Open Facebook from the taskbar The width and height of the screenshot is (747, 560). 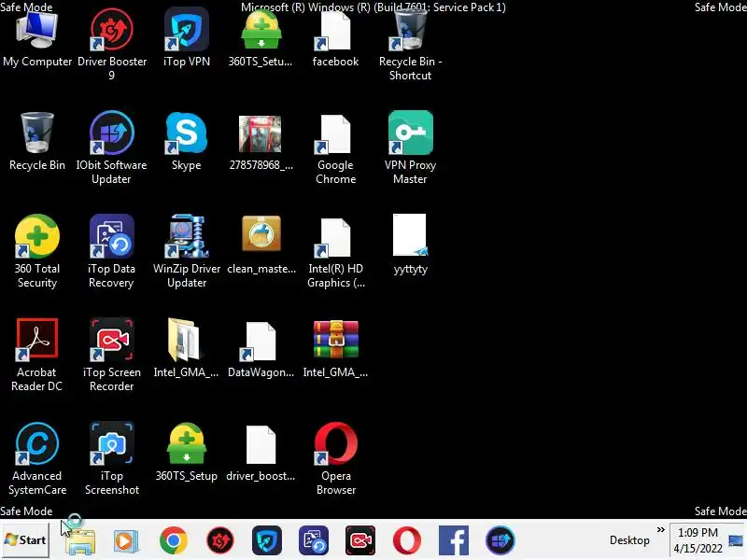[453, 540]
